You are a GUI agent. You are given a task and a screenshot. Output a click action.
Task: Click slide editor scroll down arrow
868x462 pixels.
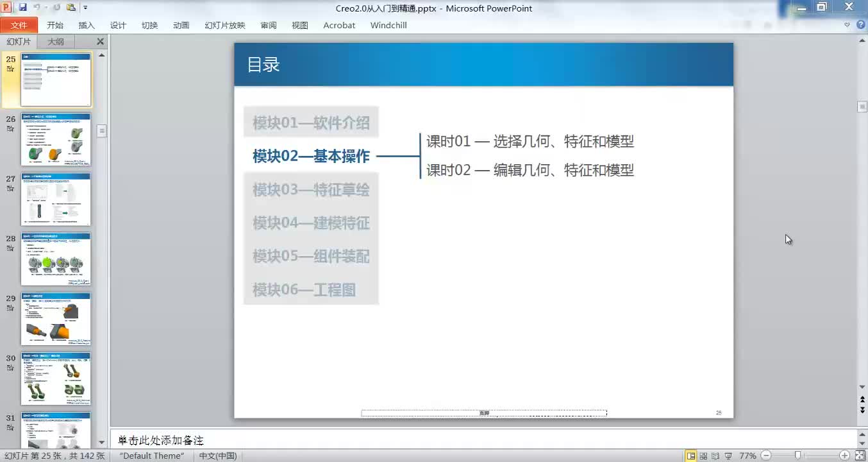point(862,387)
